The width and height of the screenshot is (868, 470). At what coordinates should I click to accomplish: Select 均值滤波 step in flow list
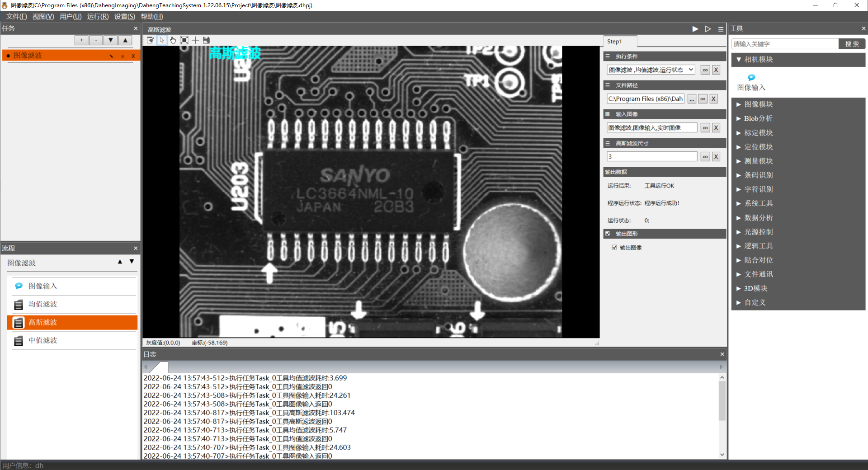(x=72, y=305)
